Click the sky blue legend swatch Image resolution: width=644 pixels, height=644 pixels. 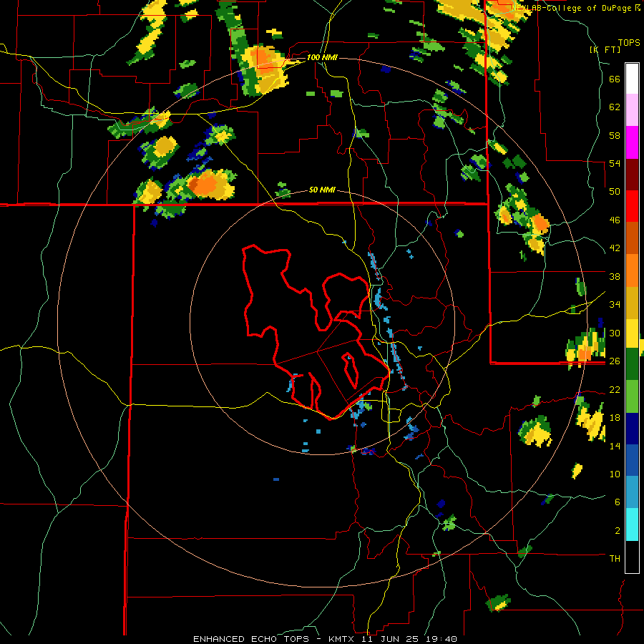[x=632, y=492]
